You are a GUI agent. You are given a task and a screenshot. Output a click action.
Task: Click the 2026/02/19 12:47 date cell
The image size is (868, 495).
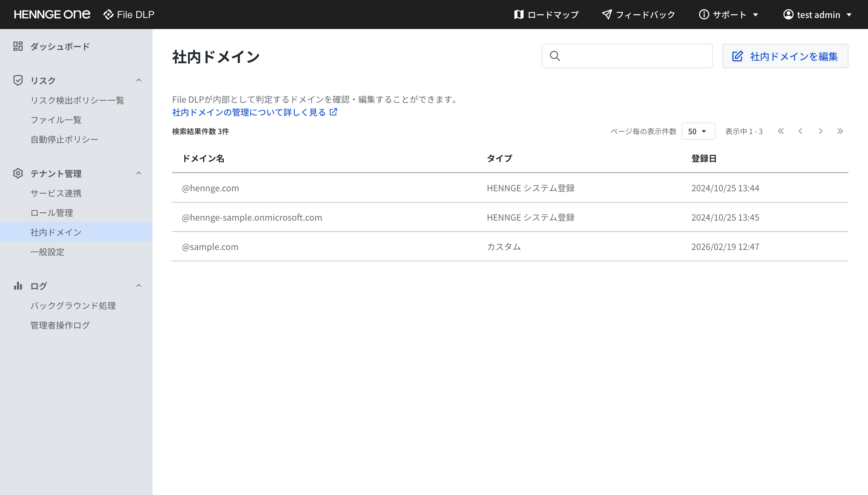coord(725,247)
